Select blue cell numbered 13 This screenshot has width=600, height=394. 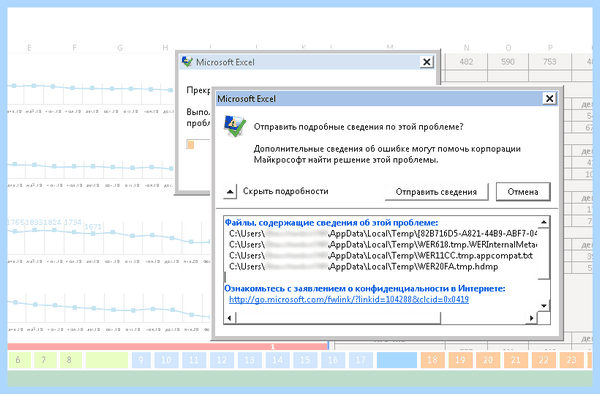(x=249, y=360)
